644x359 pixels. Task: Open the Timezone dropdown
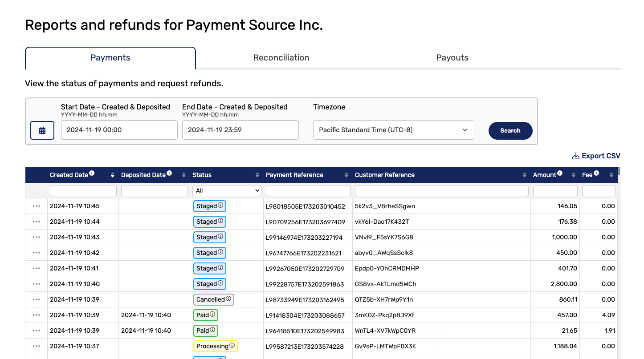click(x=394, y=130)
